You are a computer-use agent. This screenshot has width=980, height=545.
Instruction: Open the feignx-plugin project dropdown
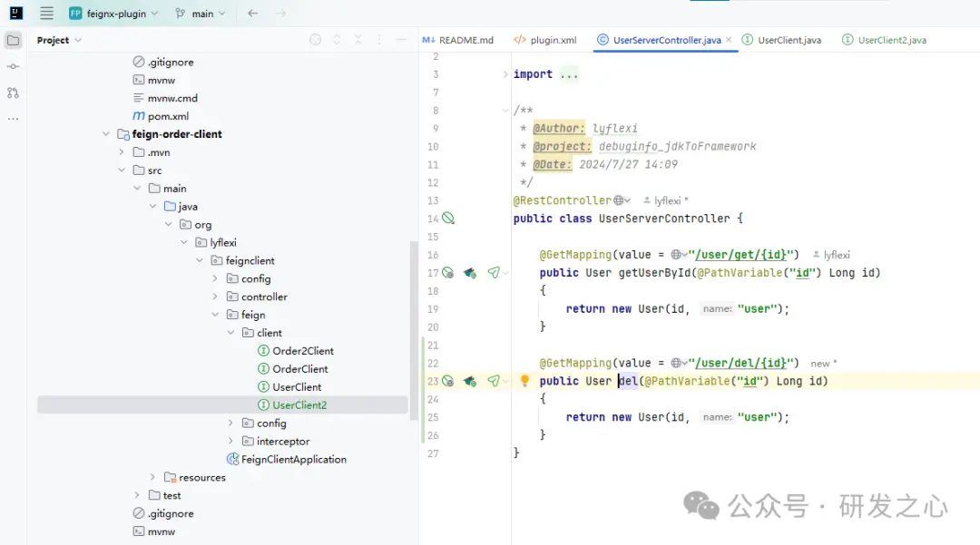(x=113, y=14)
